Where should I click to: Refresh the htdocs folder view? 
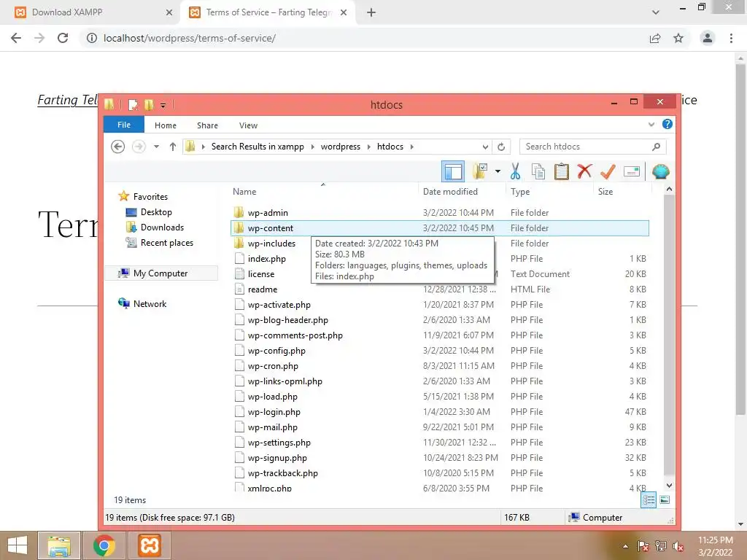point(501,147)
